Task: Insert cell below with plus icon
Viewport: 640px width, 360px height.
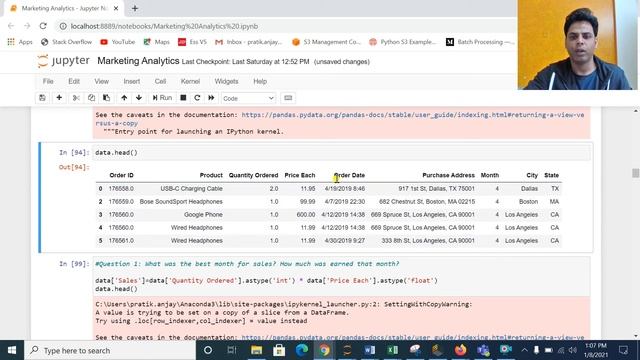Action: (59, 98)
